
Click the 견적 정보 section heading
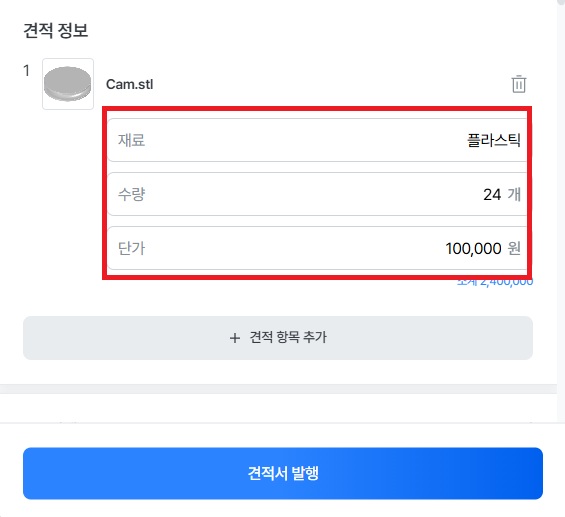tap(55, 30)
